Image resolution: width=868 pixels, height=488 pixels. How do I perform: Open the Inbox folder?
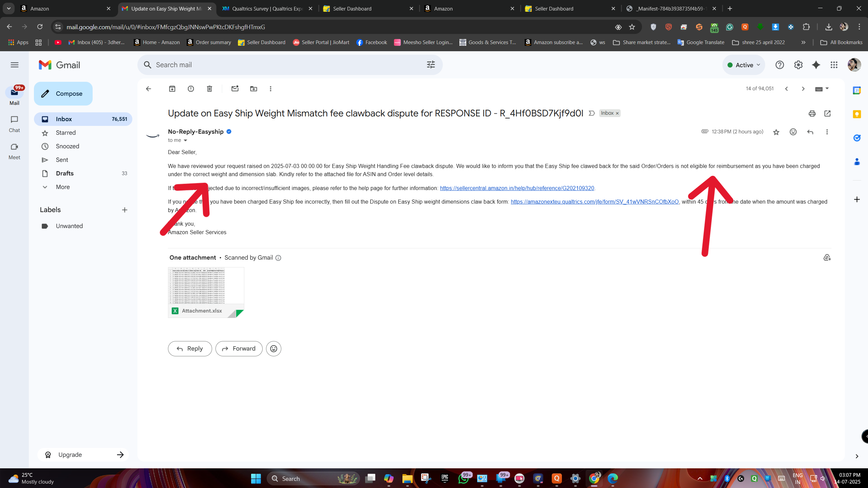(x=83, y=119)
